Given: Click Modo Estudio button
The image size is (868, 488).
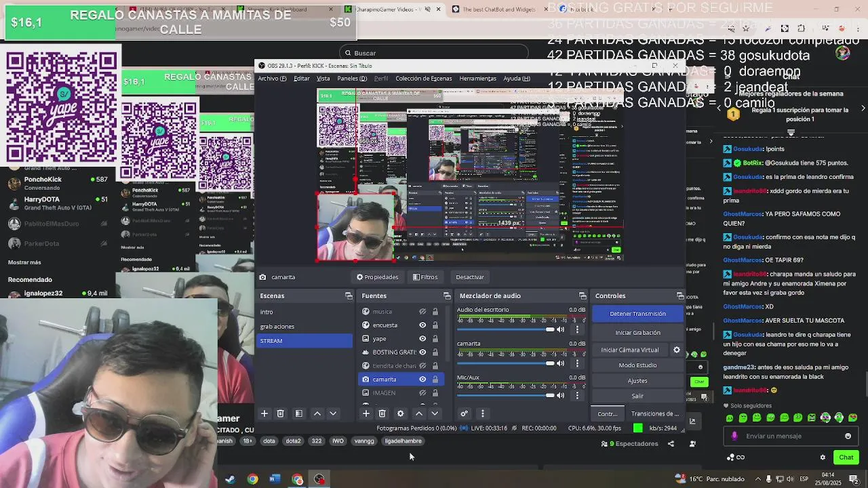Looking at the screenshot, I should click(x=637, y=365).
